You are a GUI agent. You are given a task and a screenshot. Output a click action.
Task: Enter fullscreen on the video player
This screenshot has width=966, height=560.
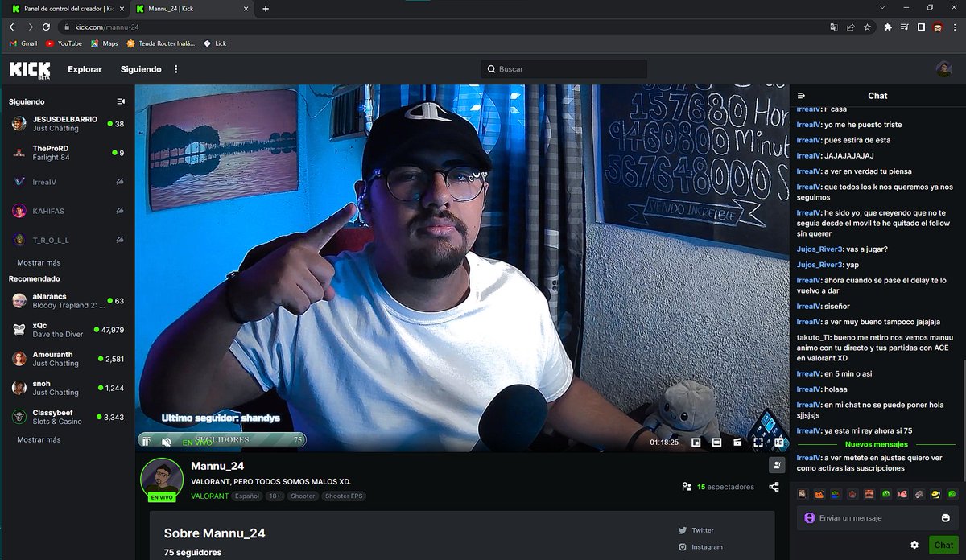pyautogui.click(x=758, y=442)
